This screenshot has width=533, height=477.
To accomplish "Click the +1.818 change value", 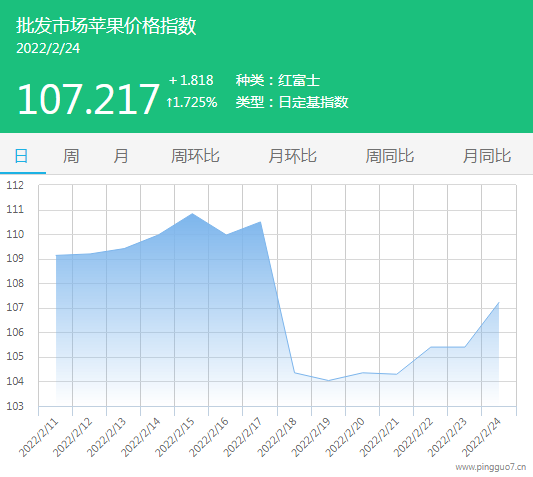I will 191,81.
